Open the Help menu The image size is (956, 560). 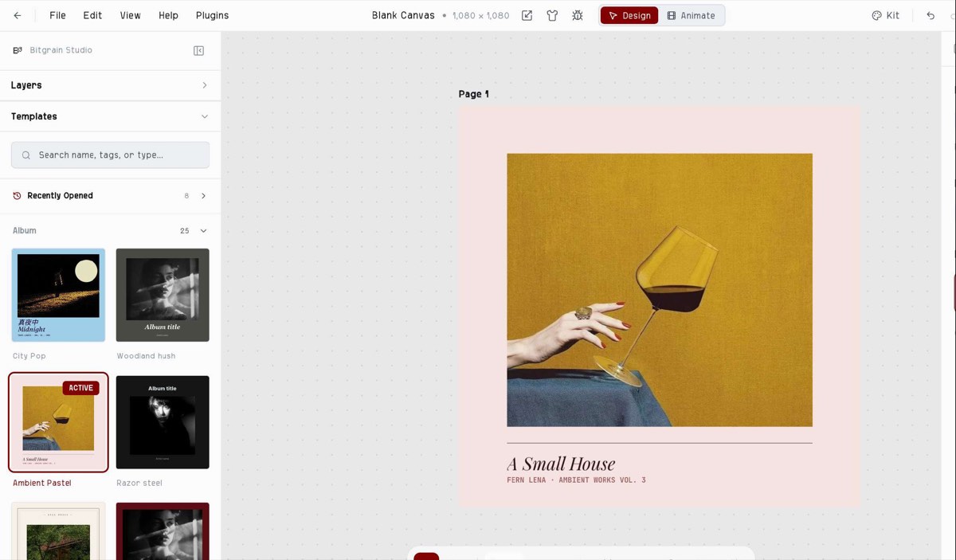coord(168,15)
